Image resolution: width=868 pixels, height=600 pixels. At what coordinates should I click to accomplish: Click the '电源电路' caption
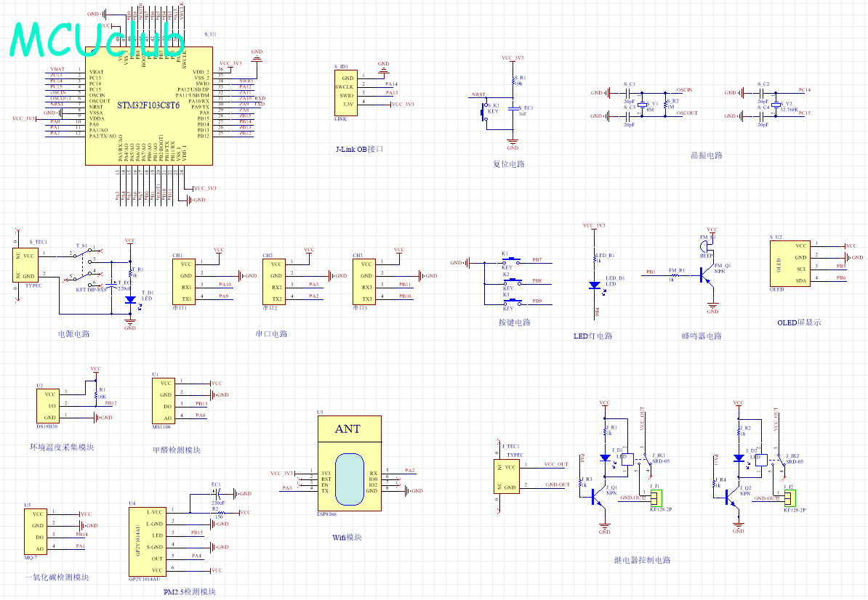click(x=73, y=334)
